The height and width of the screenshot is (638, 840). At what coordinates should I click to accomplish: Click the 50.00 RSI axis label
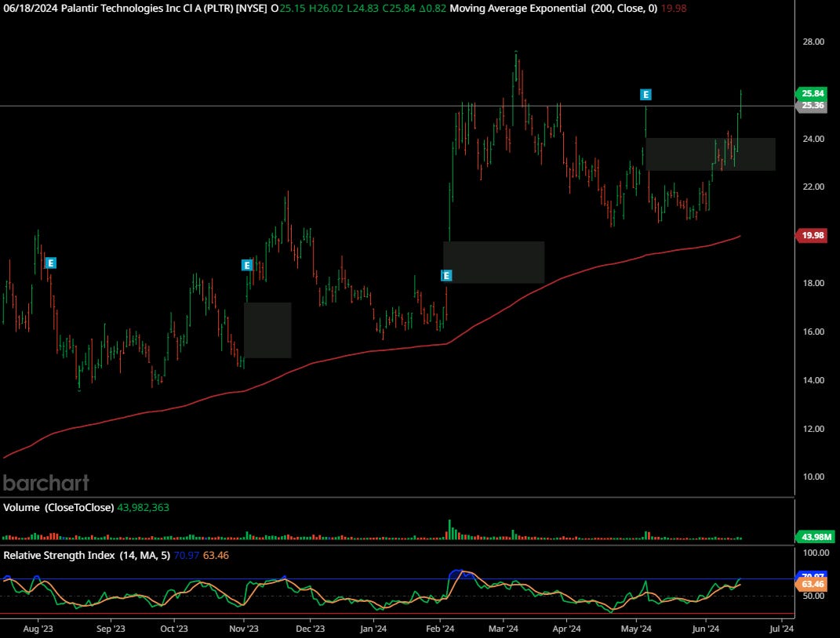(813, 596)
